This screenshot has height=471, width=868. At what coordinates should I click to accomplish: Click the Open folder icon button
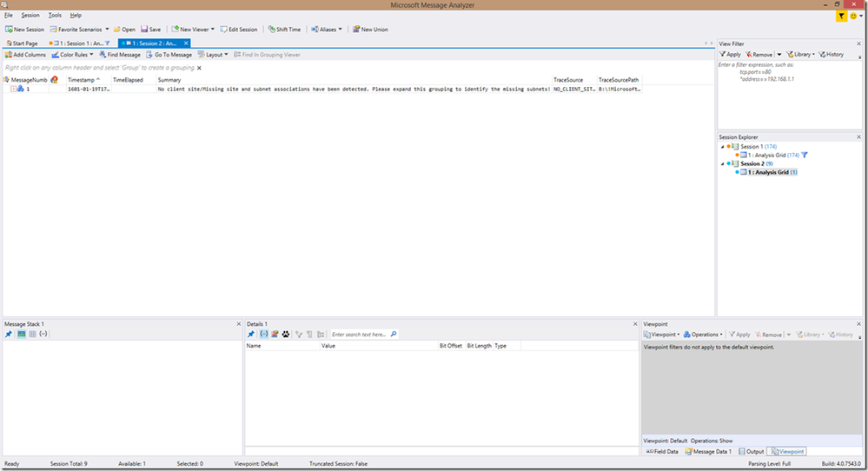(x=124, y=30)
